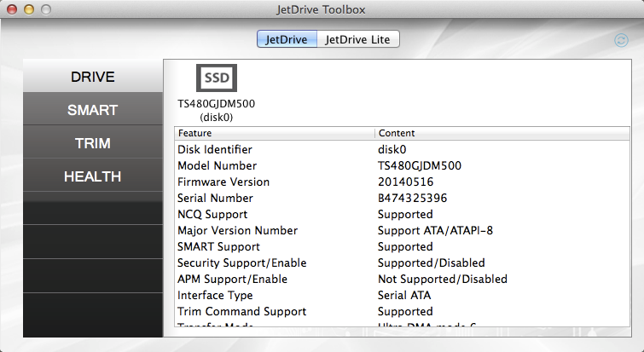Click the Feature column header
The height and width of the screenshot is (352, 644).
click(274, 134)
